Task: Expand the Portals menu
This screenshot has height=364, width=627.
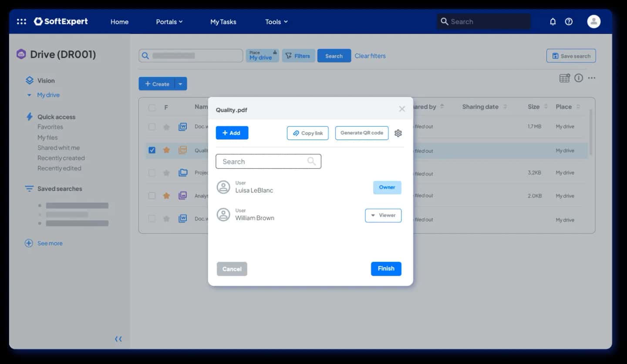Action: [169, 22]
